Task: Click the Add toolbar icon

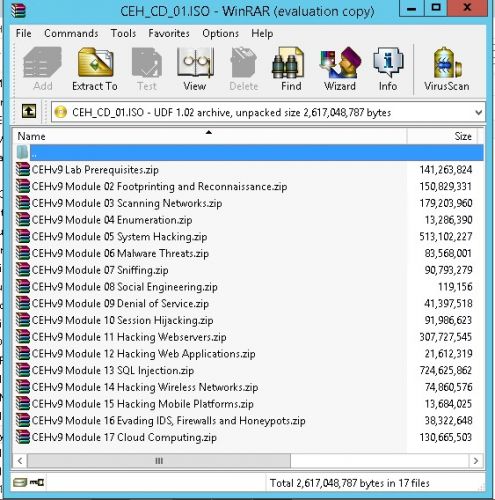Action: (43, 63)
